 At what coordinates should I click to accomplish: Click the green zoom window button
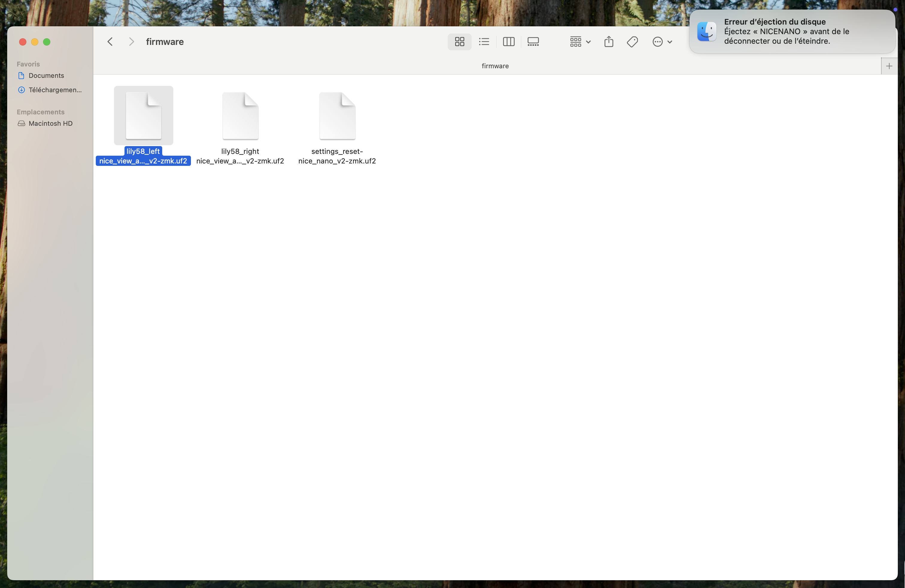pos(47,42)
